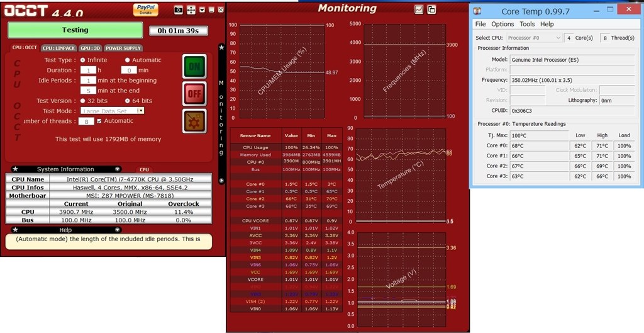Open OCCT settings gear icon
The width and height of the screenshot is (644, 333).
pos(194,121)
